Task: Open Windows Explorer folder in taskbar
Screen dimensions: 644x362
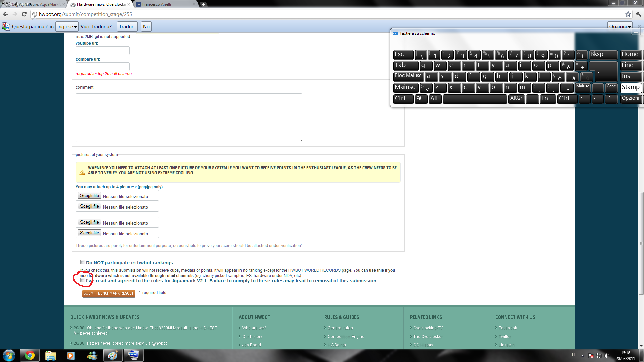Action: (50, 355)
